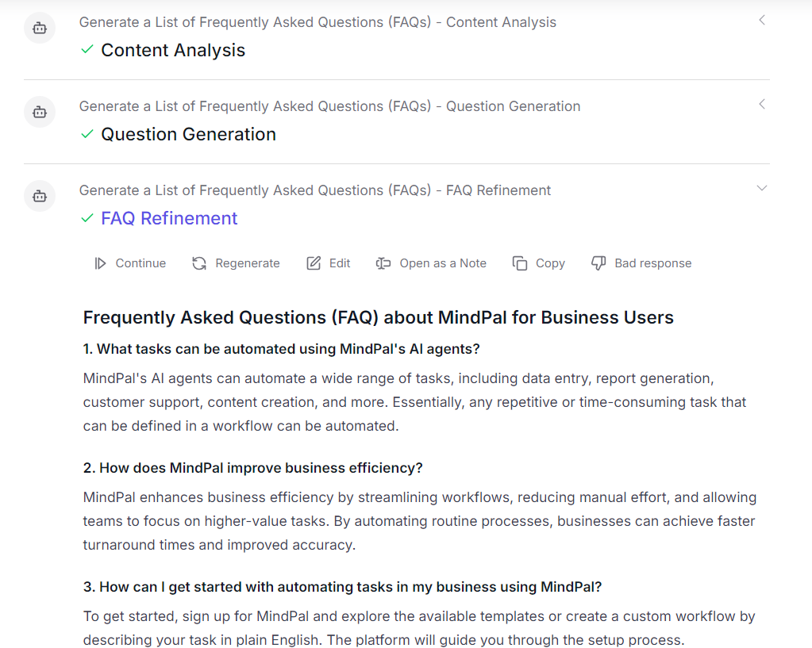
Task: Collapse the FAQ Refinement step chevron
Action: tap(762, 188)
